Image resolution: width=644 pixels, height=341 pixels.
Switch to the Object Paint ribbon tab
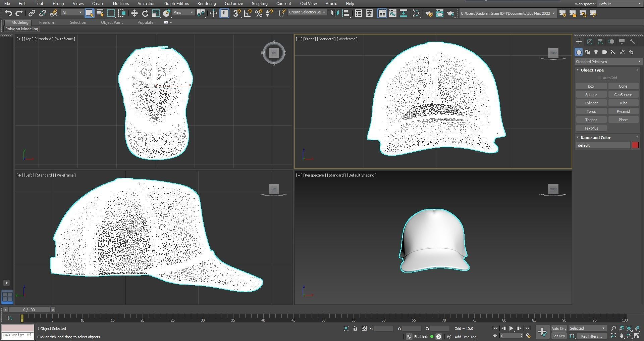112,22
